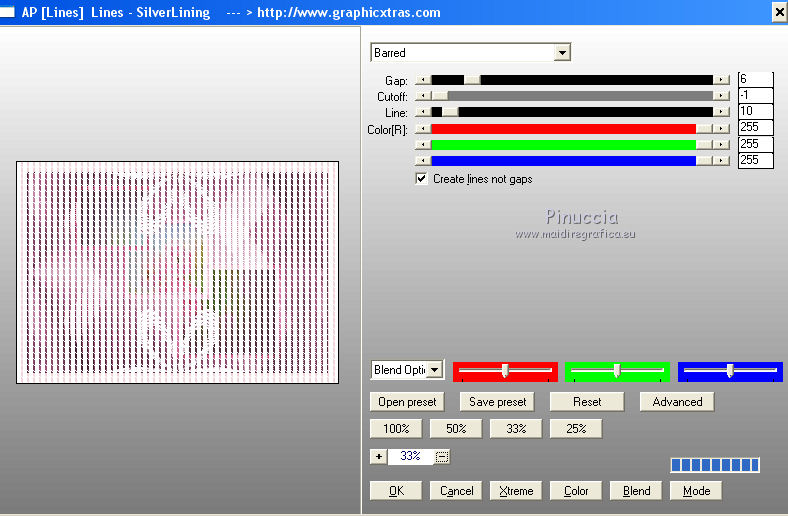Click the green blend slider
The image size is (788, 516).
pos(617,371)
